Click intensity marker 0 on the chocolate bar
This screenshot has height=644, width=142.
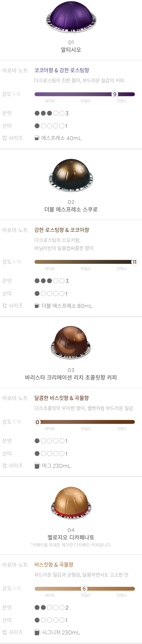click(x=37, y=422)
